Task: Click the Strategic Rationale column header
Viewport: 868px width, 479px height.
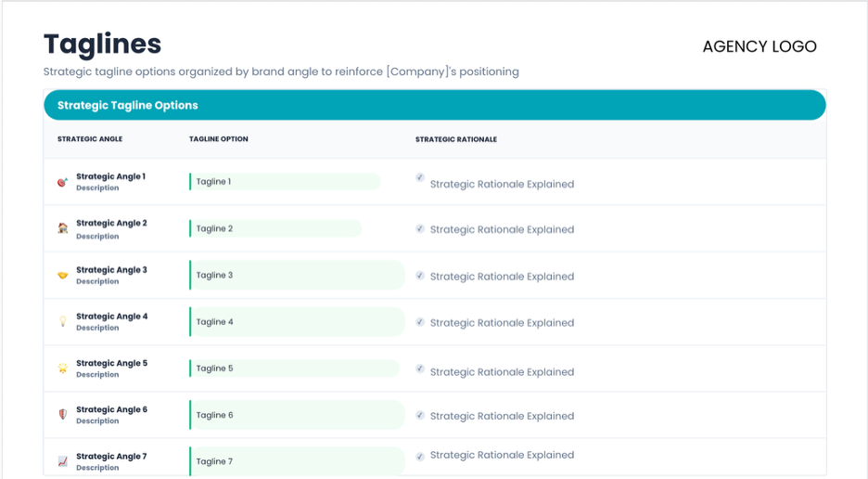Action: (456, 139)
